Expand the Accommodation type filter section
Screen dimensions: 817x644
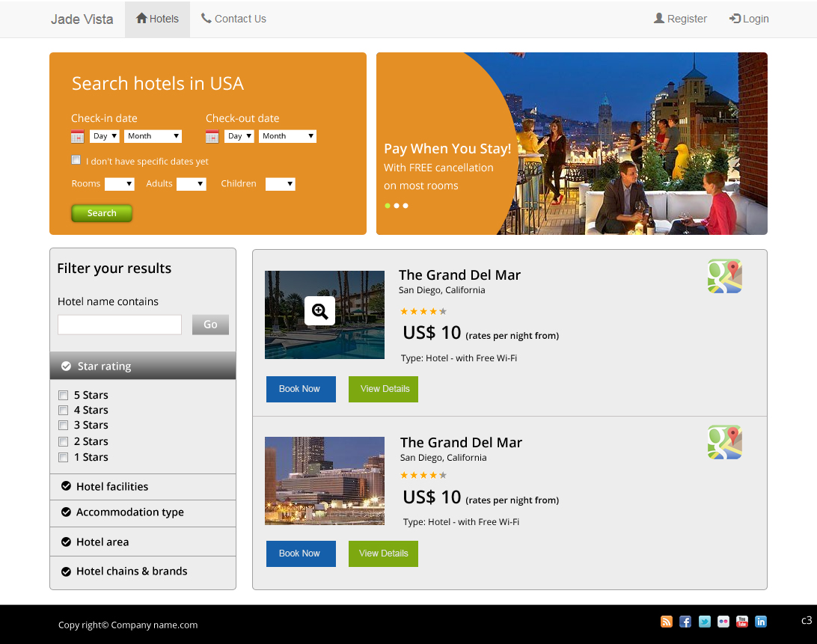tap(143, 512)
